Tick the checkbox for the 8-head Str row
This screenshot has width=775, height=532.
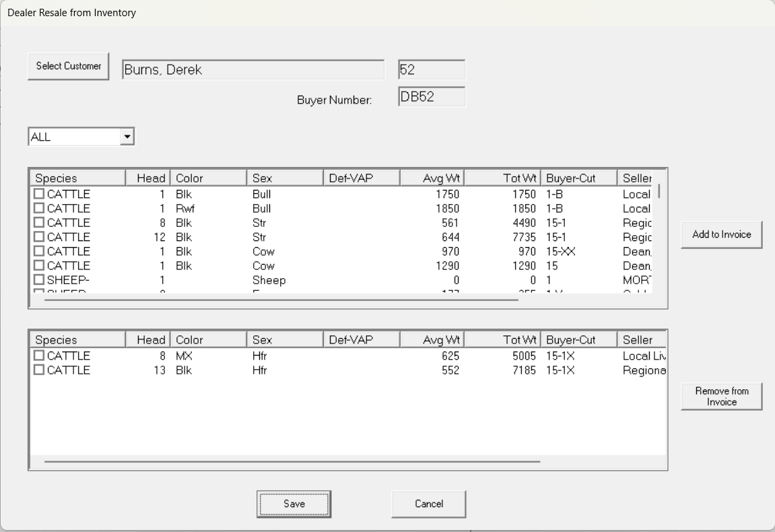click(x=38, y=222)
